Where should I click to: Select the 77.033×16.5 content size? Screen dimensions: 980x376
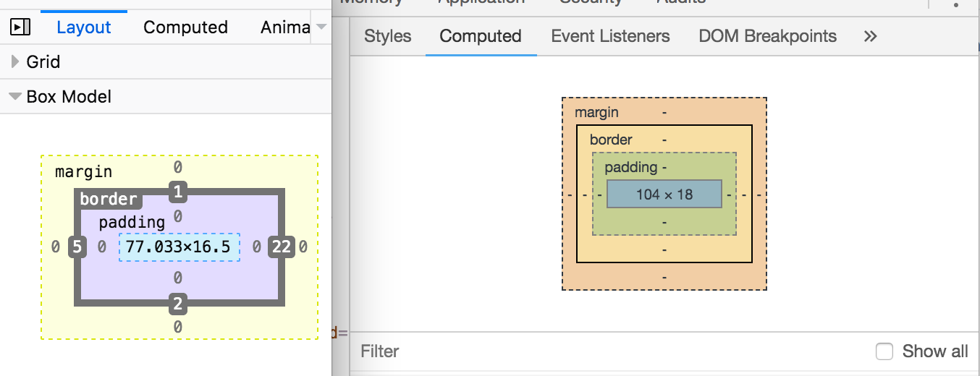(179, 247)
